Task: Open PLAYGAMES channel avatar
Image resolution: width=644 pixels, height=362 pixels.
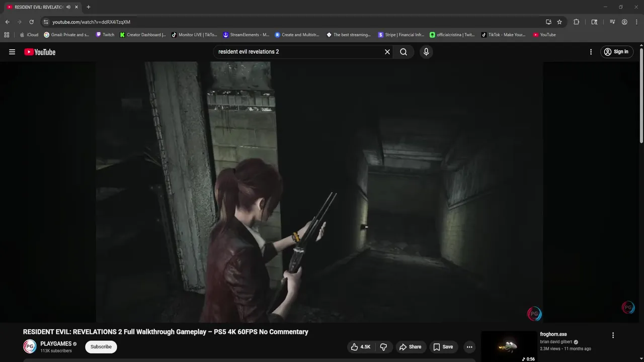Action: pos(30,346)
